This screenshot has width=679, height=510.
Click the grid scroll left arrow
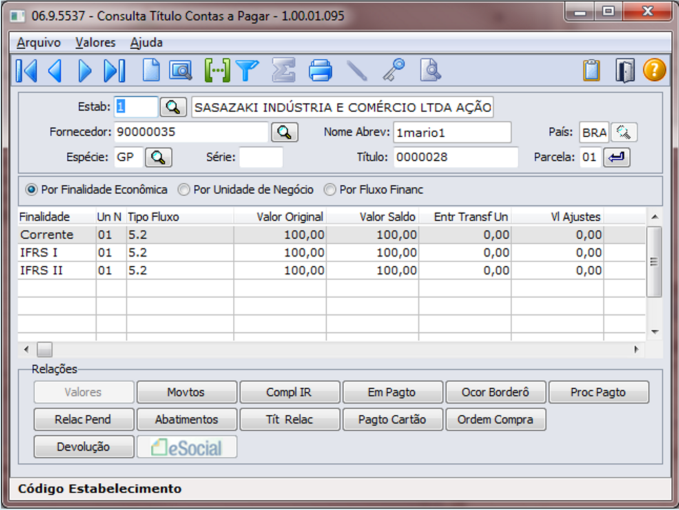click(27, 349)
